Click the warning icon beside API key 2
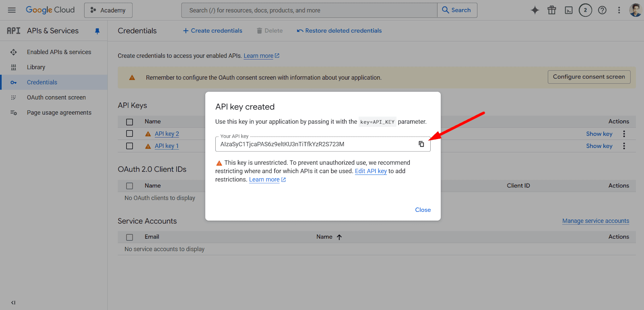 coord(148,134)
